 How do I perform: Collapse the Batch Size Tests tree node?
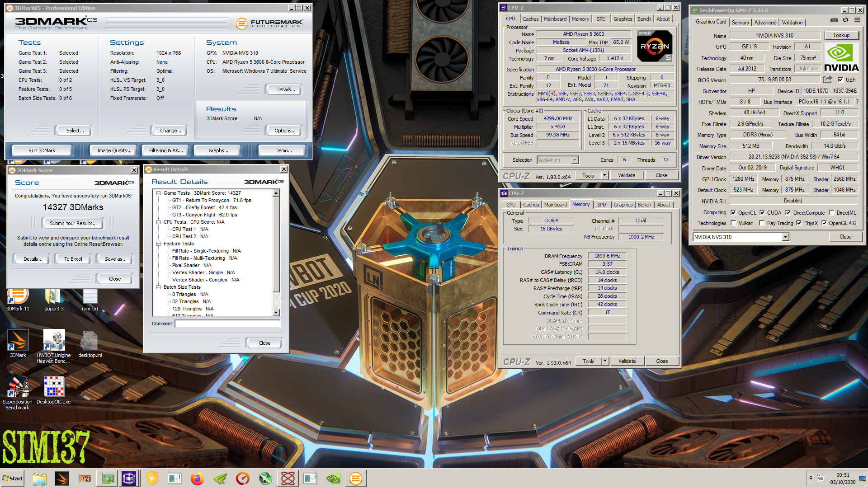pyautogui.click(x=159, y=287)
